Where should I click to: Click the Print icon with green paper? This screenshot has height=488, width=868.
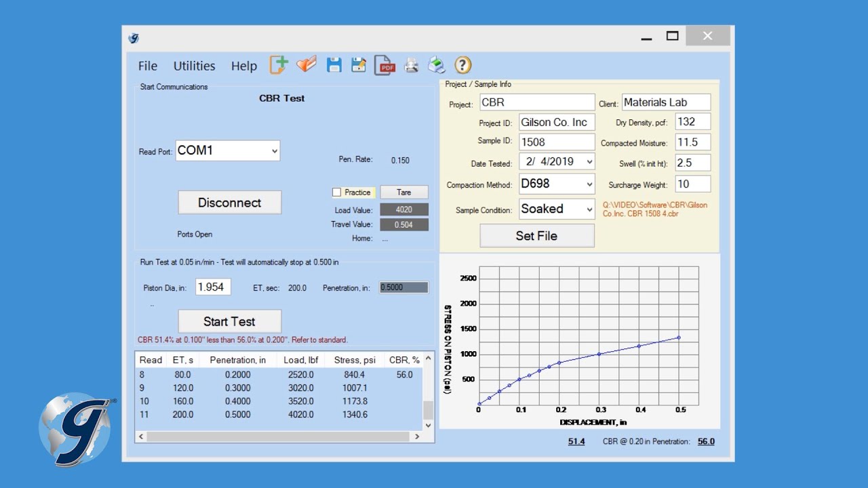[x=437, y=65]
